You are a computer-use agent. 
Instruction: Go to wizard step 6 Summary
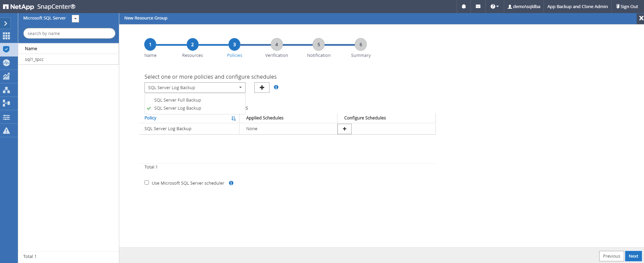click(361, 44)
